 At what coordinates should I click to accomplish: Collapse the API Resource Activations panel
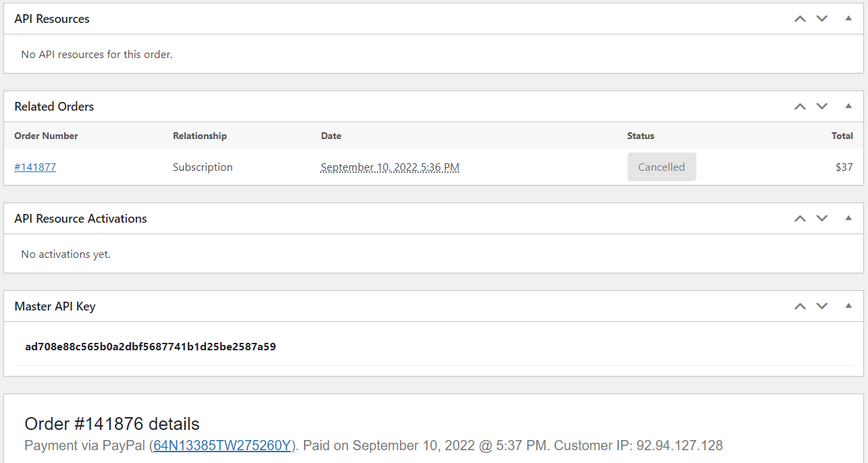point(848,219)
